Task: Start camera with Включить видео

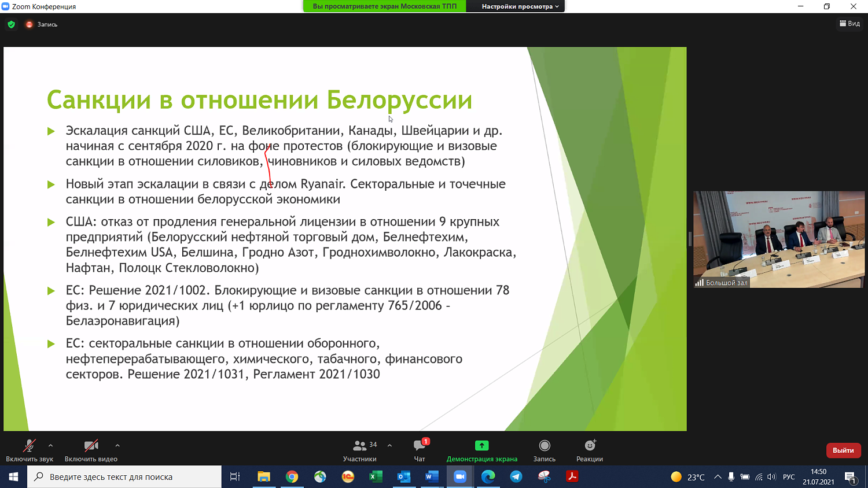Action: [91, 450]
